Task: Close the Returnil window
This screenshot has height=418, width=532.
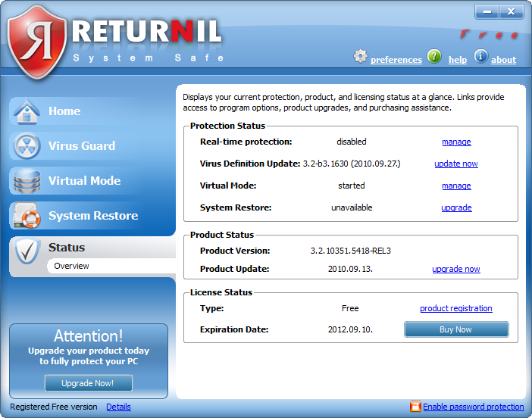Action: 512,12
